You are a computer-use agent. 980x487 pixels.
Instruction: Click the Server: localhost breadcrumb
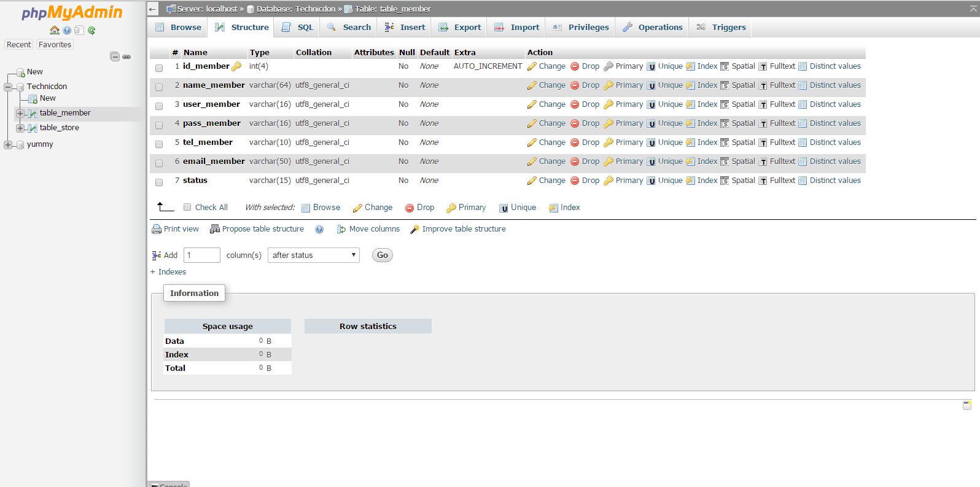207,9
